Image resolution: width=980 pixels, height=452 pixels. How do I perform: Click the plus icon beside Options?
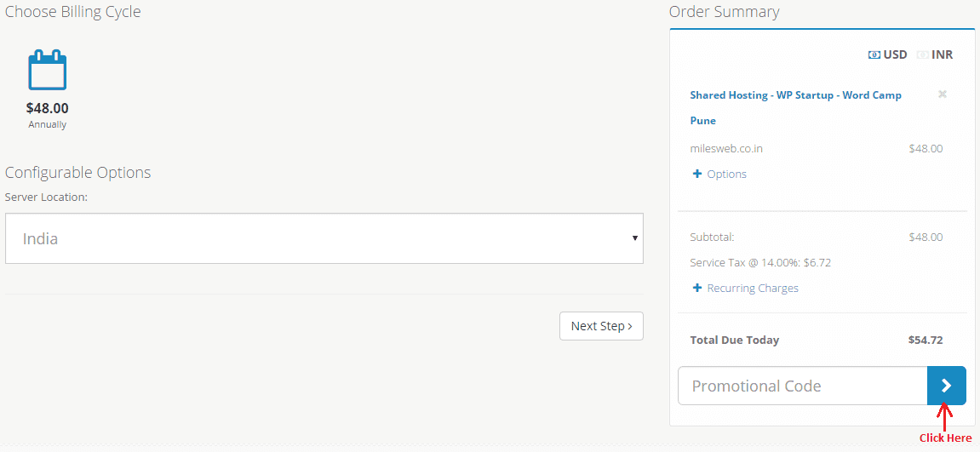[697, 174]
